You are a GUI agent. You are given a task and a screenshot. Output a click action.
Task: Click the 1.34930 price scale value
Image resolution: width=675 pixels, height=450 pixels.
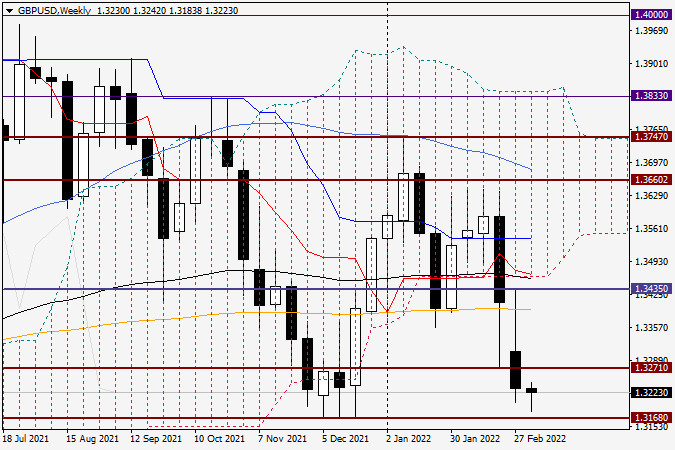652,262
